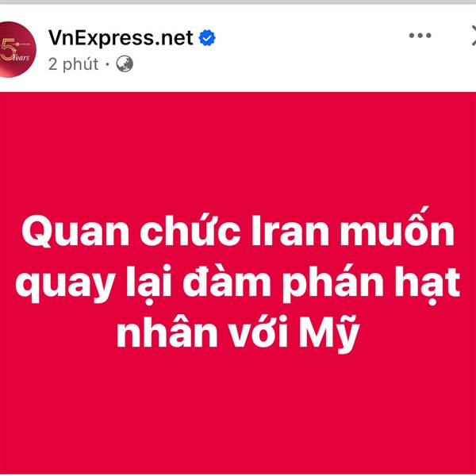Image resolution: width=476 pixels, height=476 pixels.
Task: Click the word "muốn" in the first line
Action: tap(397, 228)
